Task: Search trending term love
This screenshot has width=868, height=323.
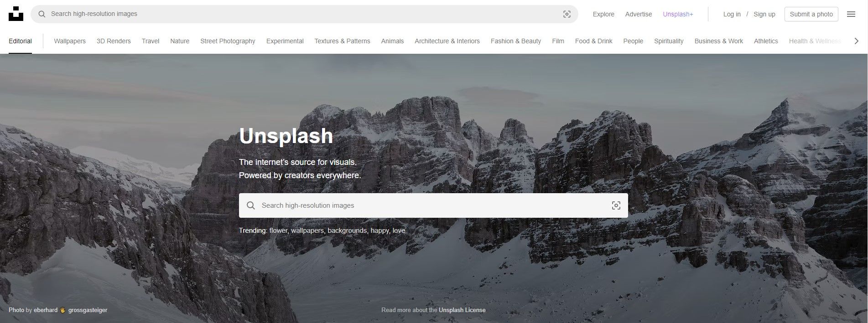Action: click(x=399, y=231)
